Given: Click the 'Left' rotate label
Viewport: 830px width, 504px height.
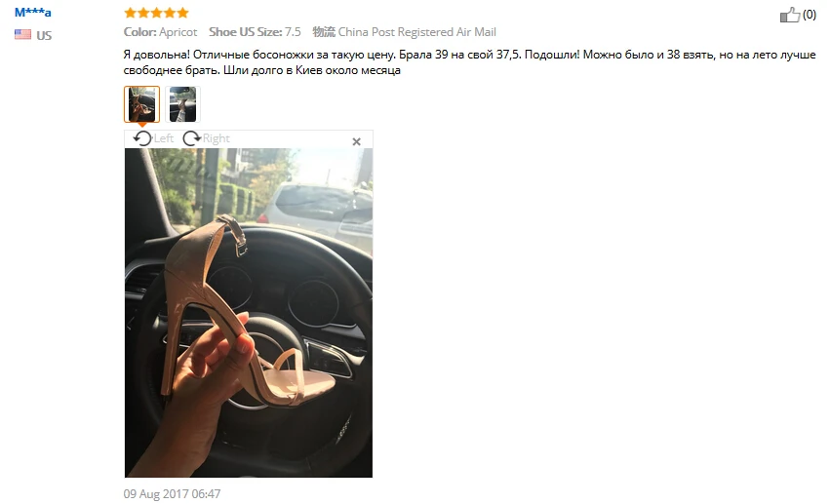Looking at the screenshot, I should [x=164, y=138].
